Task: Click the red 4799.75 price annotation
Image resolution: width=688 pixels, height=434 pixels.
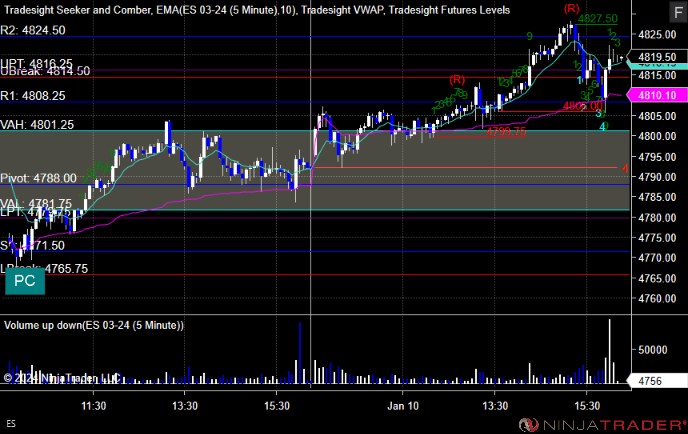Action: 506,131
